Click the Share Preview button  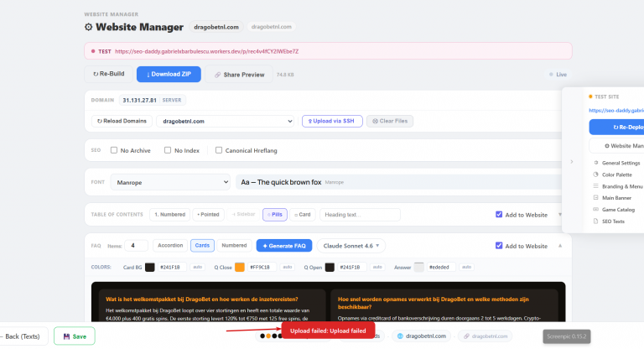pyautogui.click(x=239, y=75)
